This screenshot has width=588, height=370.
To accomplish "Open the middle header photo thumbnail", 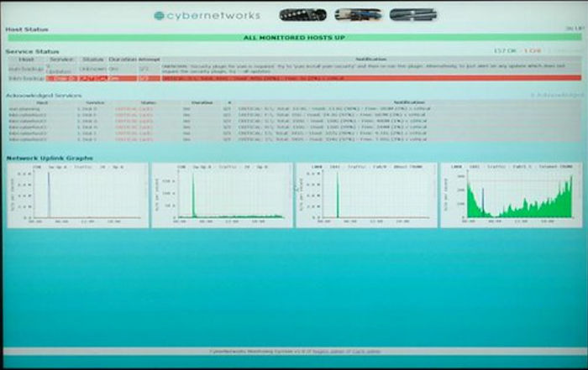I will coord(357,14).
